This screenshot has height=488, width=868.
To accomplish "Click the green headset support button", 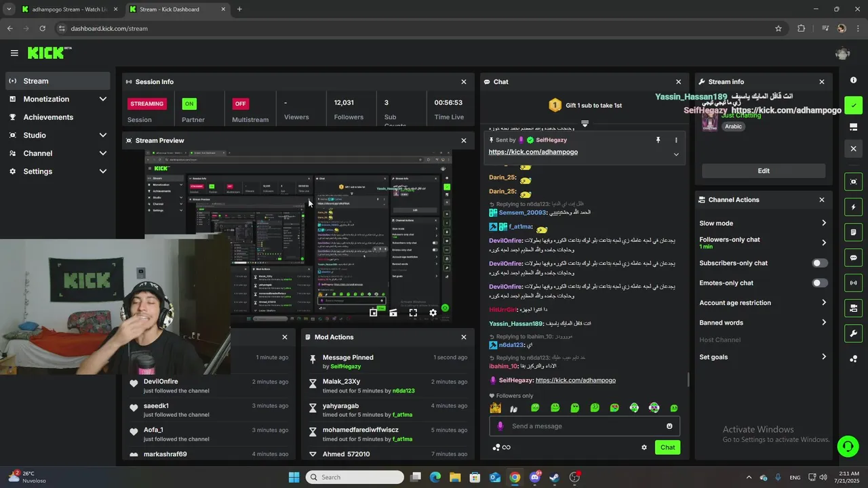I will click(847, 446).
